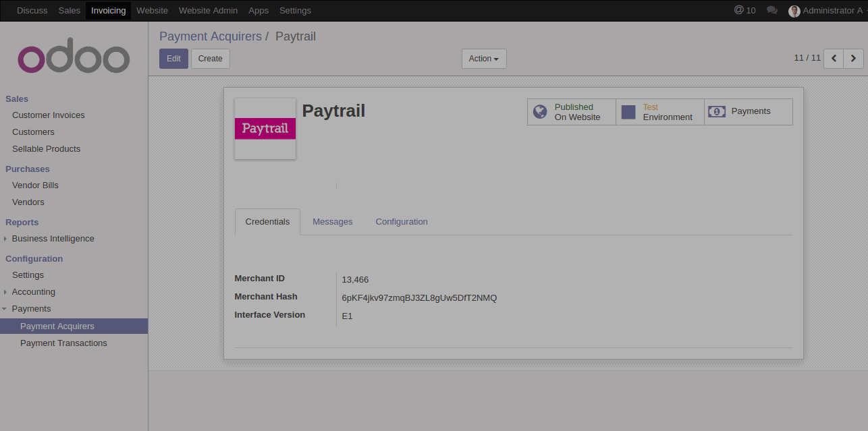
Task: Click the money bill Payments icon
Action: point(717,112)
